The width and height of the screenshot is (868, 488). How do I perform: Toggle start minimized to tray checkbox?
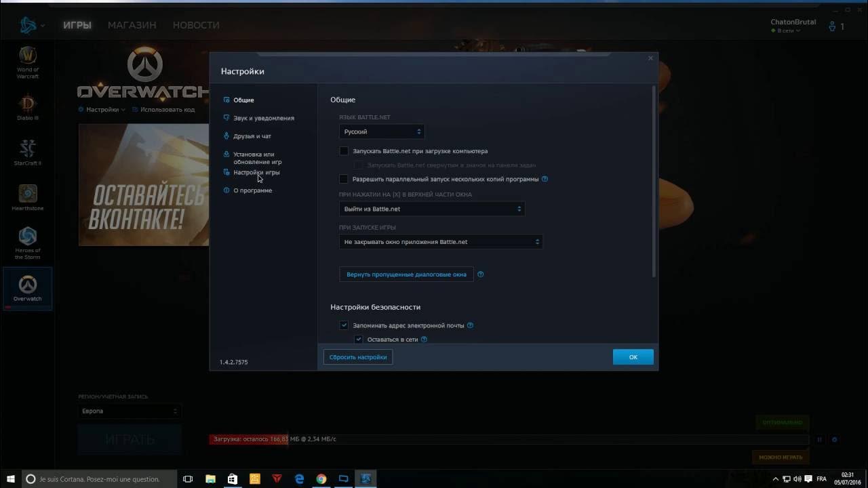coord(358,165)
